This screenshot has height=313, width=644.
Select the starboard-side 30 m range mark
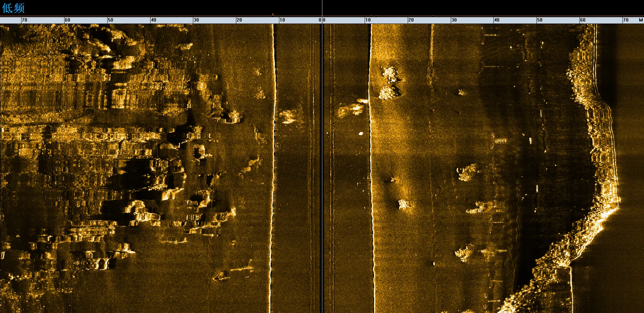454,20
